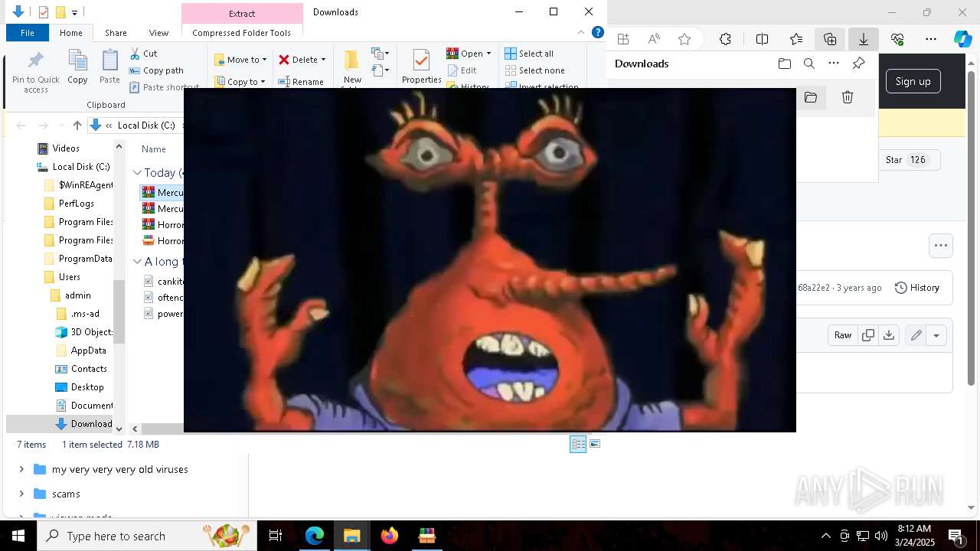Collapse the ribbon with the chevron
The width and height of the screenshot is (980, 551).
[581, 33]
